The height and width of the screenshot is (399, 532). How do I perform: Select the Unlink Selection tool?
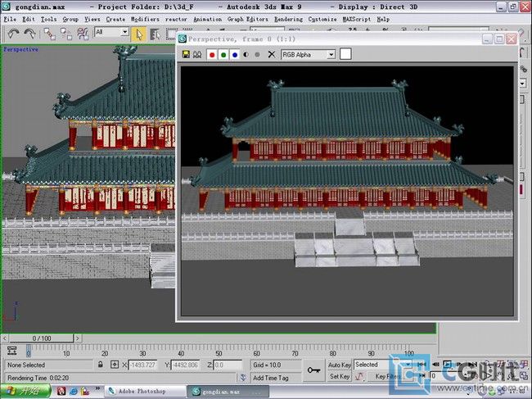[66, 34]
